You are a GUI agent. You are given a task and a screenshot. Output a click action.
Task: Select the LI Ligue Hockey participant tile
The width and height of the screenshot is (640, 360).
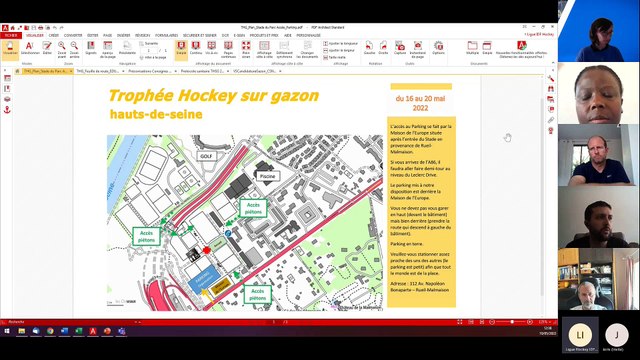(x=580, y=336)
